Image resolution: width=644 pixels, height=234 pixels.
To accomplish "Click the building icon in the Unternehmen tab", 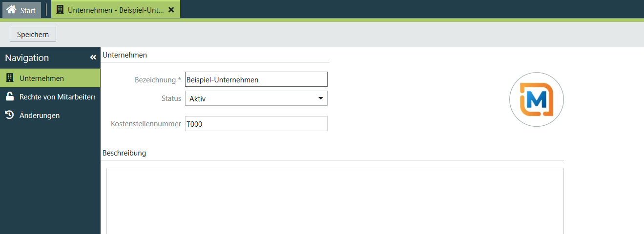I will [x=60, y=10].
